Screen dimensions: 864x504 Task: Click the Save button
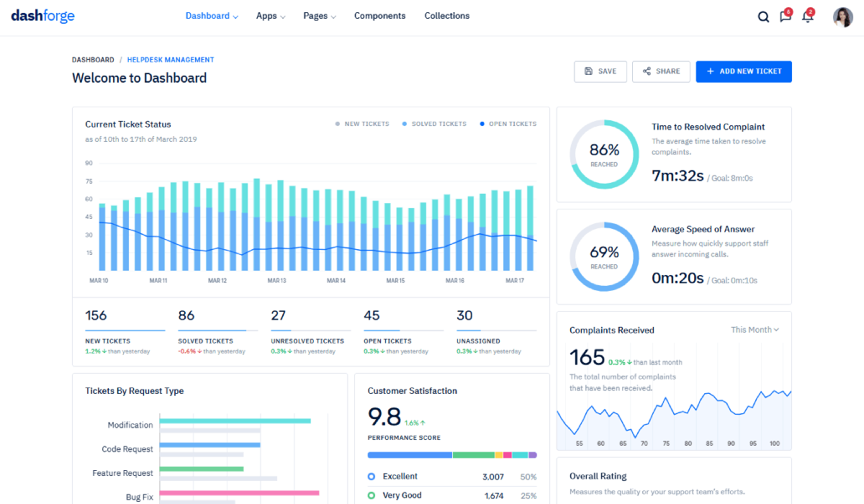(600, 71)
